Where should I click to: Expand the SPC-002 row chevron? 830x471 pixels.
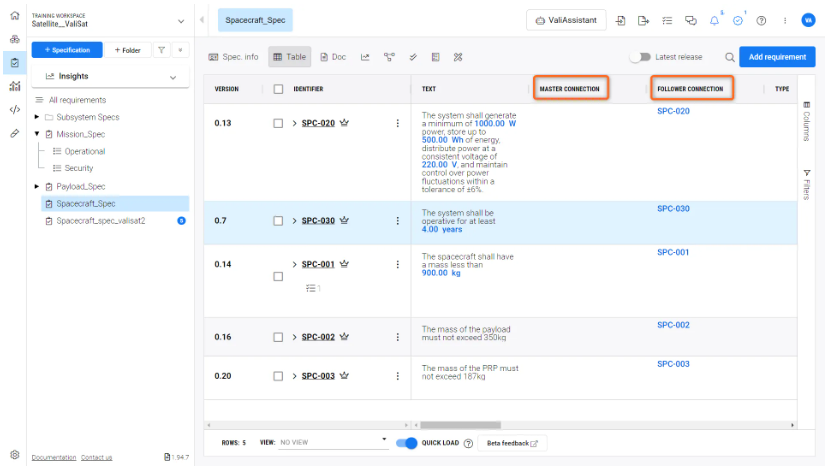coord(294,337)
